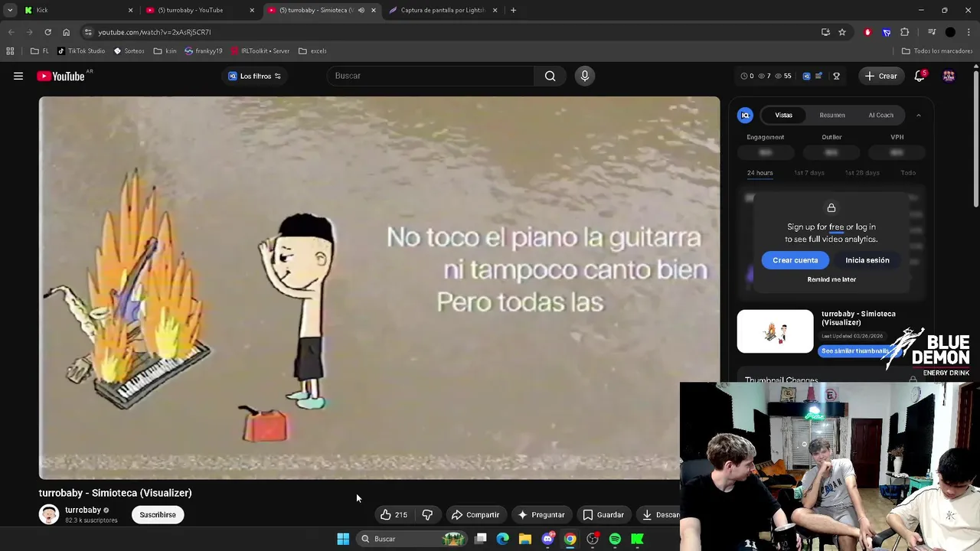The height and width of the screenshot is (551, 980).
Task: Toggle Los filtros in the search bar
Action: coord(255,76)
